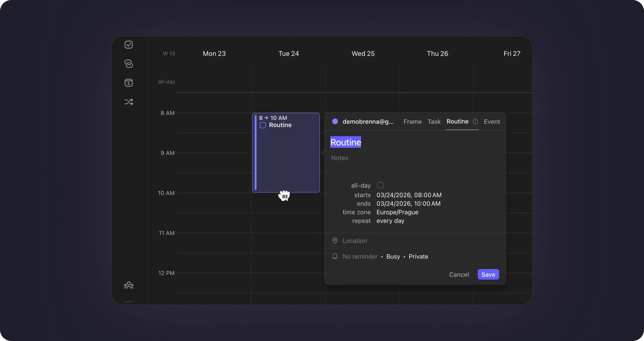Switch to the Task tab
The height and width of the screenshot is (341, 644).
click(434, 122)
